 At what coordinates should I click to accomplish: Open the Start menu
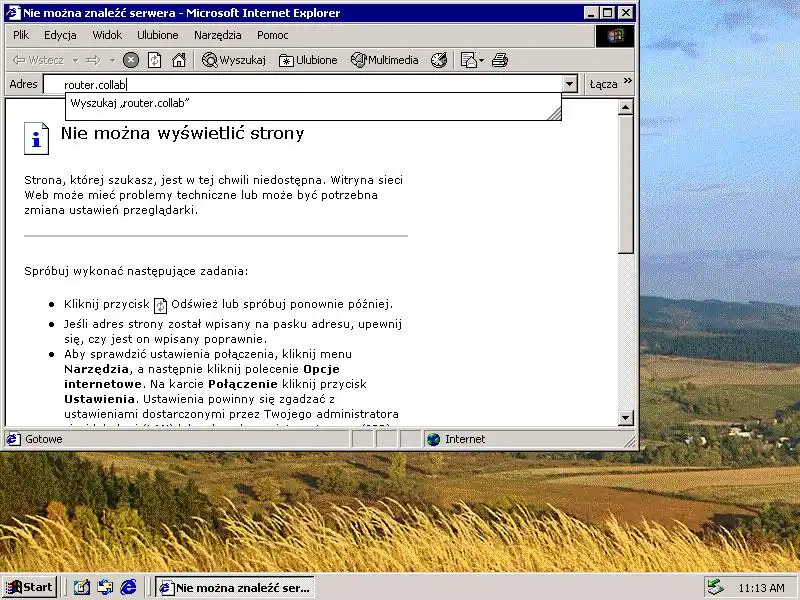pyautogui.click(x=30, y=587)
